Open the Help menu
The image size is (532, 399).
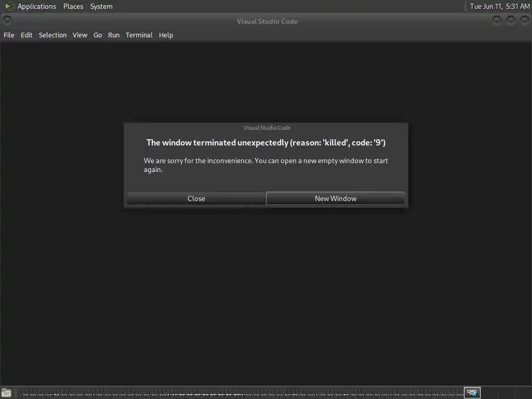166,35
